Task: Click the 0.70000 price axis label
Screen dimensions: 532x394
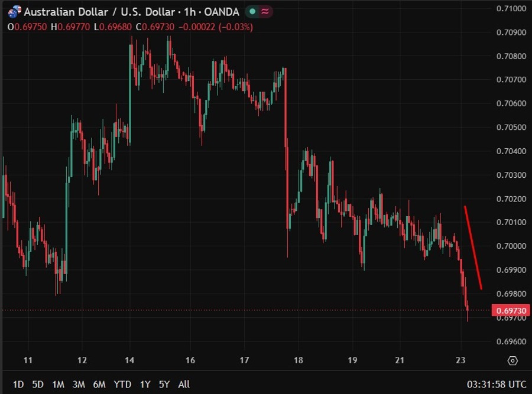Action: pyautogui.click(x=511, y=246)
